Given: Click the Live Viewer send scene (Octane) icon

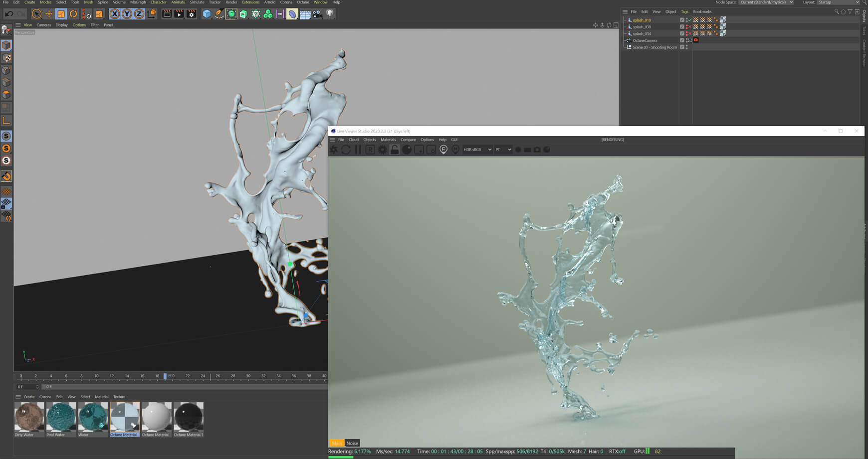Looking at the screenshot, I should [334, 150].
